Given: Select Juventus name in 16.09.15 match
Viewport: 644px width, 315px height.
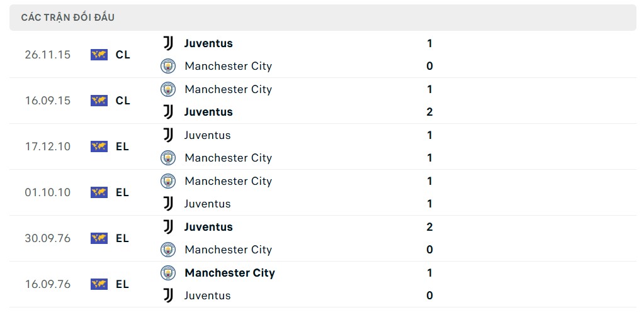Looking at the screenshot, I should point(208,112).
